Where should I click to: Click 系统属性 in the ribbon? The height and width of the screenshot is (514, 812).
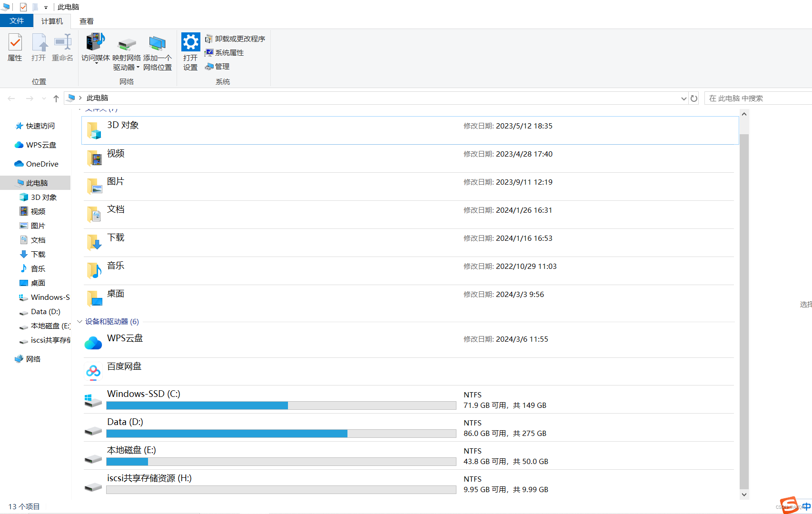click(224, 52)
